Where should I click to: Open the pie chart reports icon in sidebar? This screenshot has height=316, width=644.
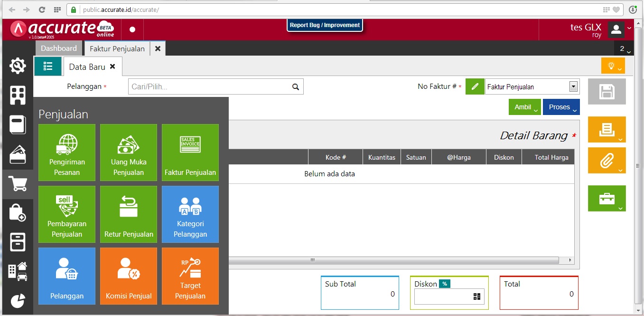click(x=18, y=300)
